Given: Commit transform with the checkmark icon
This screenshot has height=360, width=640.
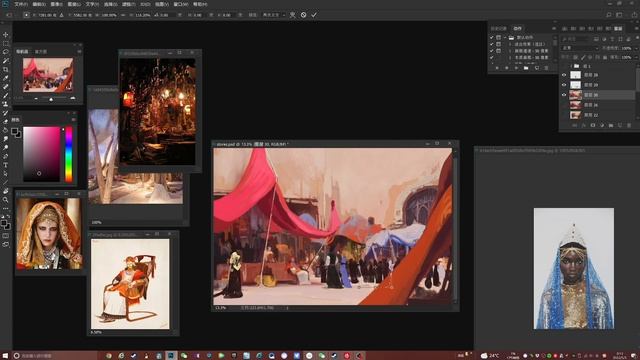Looking at the screenshot, I should (x=314, y=15).
